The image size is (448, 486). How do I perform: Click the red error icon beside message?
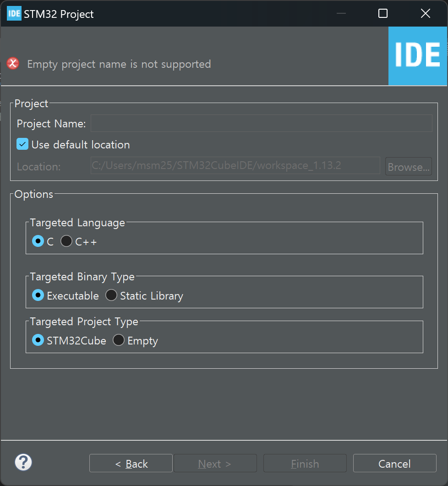coord(13,64)
